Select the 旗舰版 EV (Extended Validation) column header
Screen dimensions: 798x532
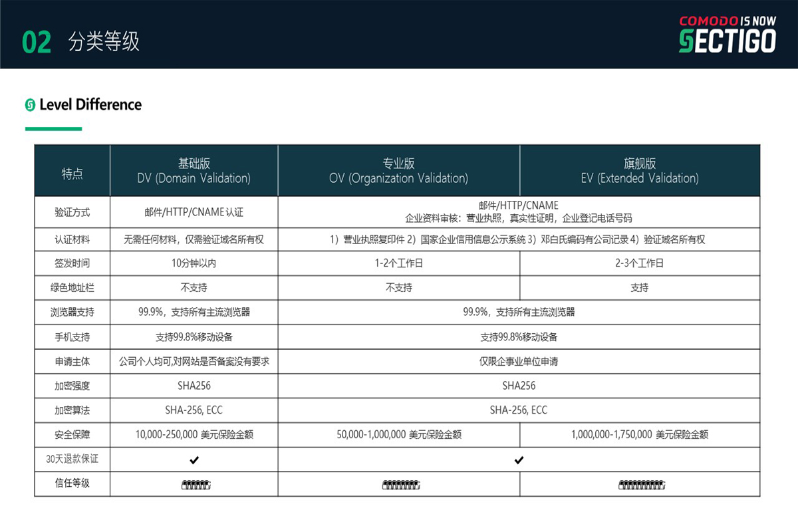tap(640, 171)
